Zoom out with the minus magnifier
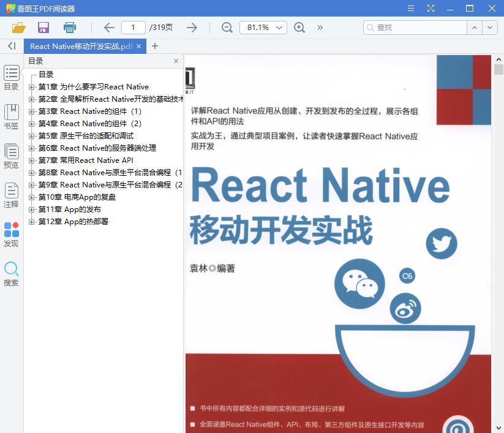 [227, 28]
